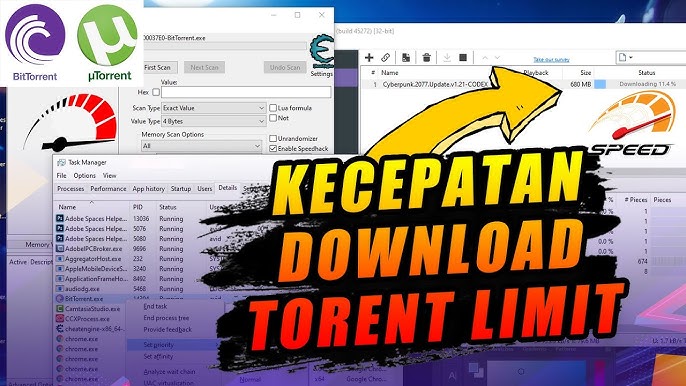Switch to the App history tab
686x386 pixels.
(x=148, y=189)
